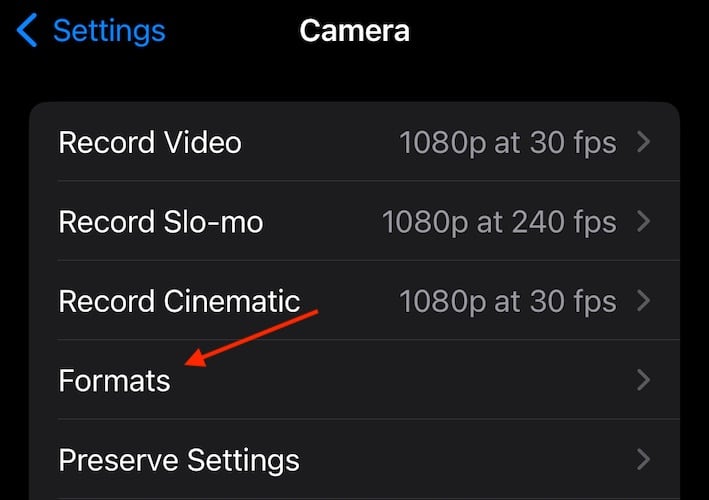Open Preserve Settings
709x500 pixels.
pyautogui.click(x=179, y=460)
